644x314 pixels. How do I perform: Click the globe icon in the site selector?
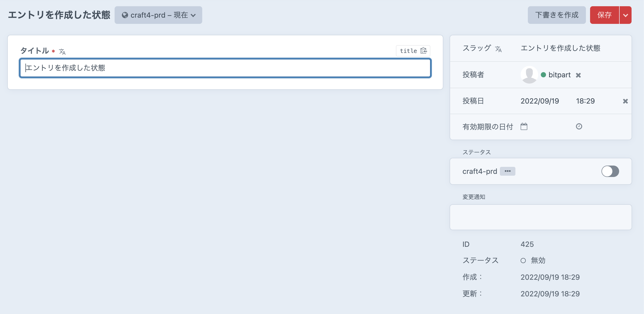point(125,15)
